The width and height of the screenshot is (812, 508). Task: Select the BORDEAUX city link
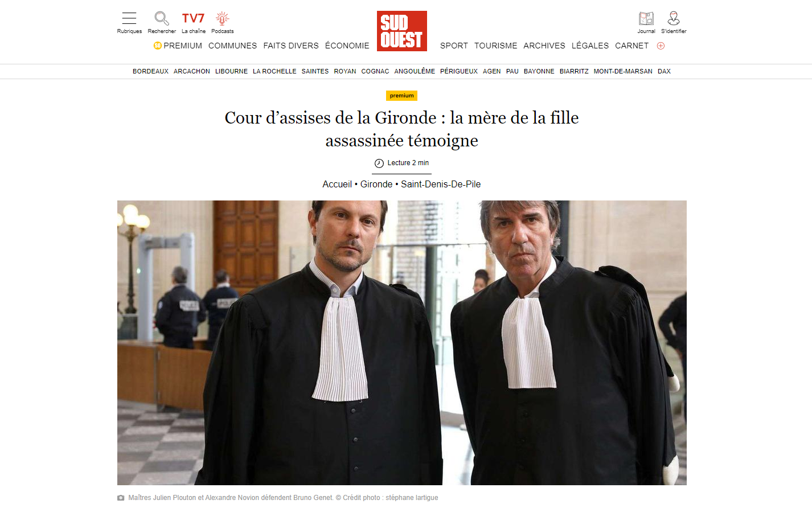150,71
